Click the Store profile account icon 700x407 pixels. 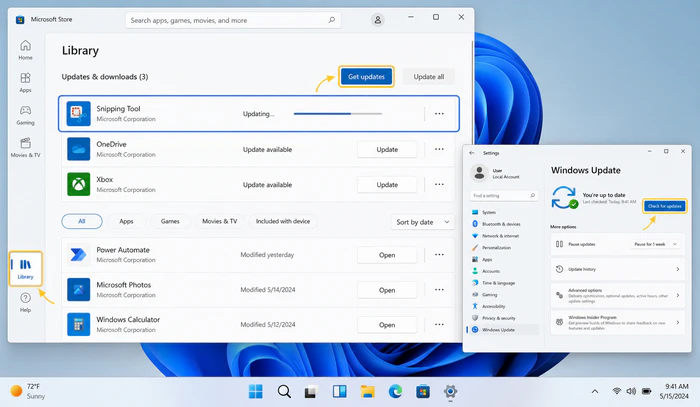click(x=378, y=20)
